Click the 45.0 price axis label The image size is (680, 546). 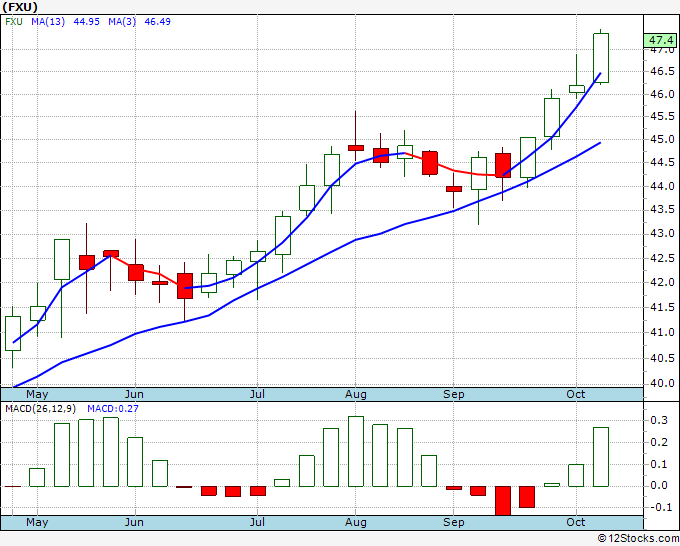[662, 140]
